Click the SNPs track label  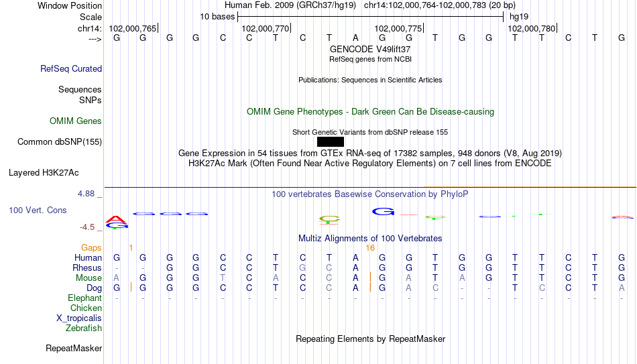91,100
